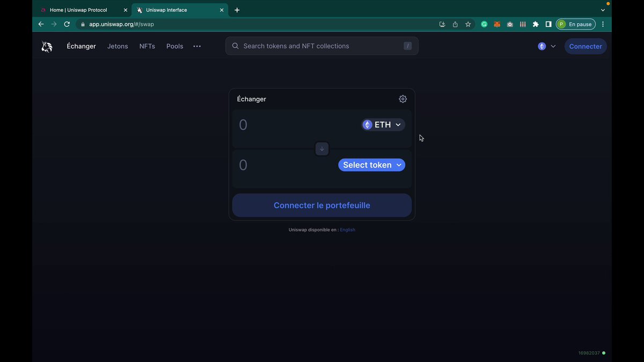This screenshot has height=362, width=644.
Task: Click the browser back arrow
Action: 41,24
